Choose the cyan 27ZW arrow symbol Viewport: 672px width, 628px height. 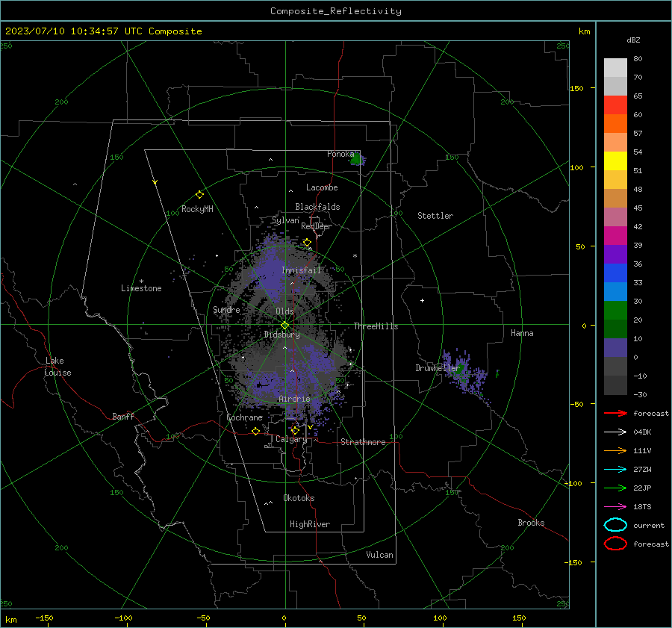click(615, 470)
